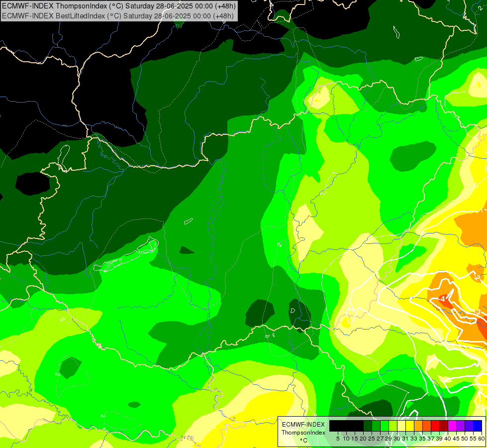Click the legend tick value 39

tap(439, 439)
